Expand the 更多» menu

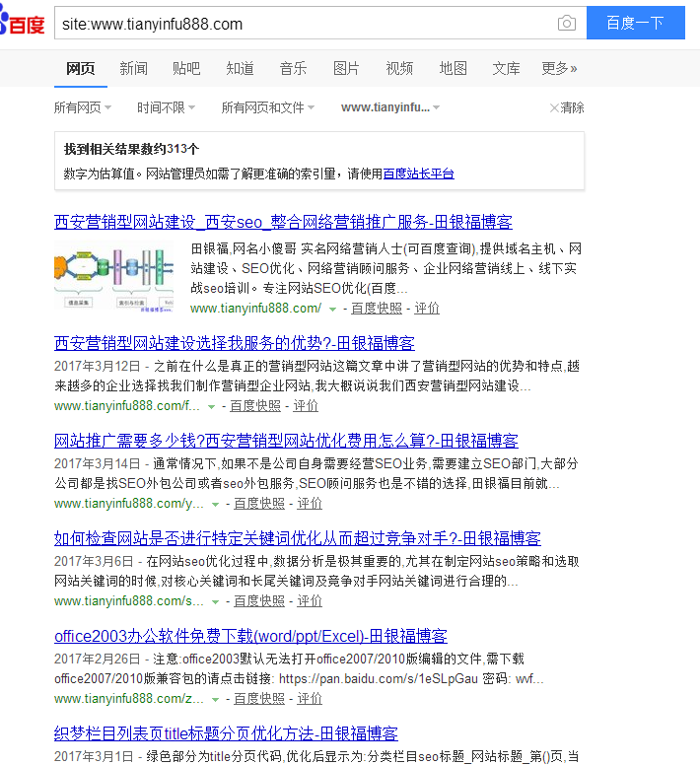[560, 68]
